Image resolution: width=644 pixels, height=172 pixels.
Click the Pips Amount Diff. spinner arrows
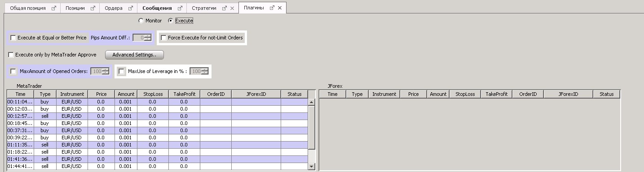pyautogui.click(x=148, y=38)
